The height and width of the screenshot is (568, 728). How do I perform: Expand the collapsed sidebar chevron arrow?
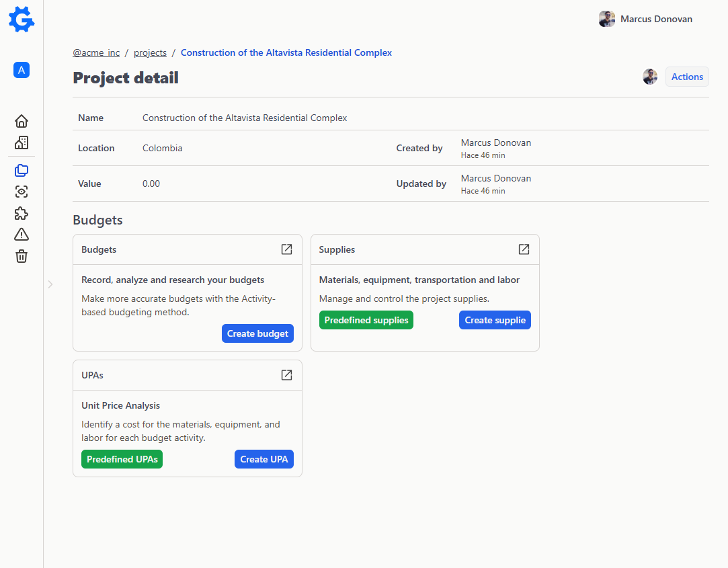click(x=50, y=284)
